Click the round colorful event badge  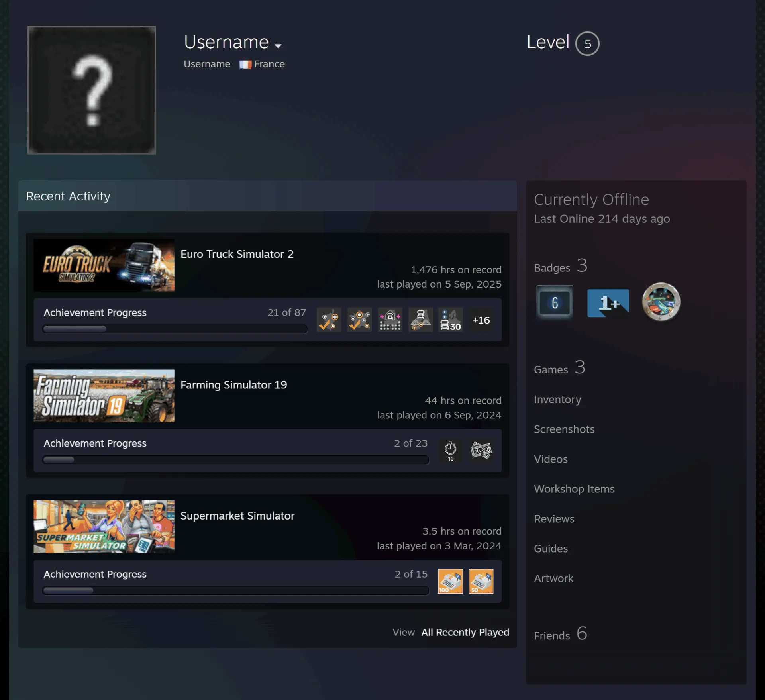pyautogui.click(x=661, y=302)
